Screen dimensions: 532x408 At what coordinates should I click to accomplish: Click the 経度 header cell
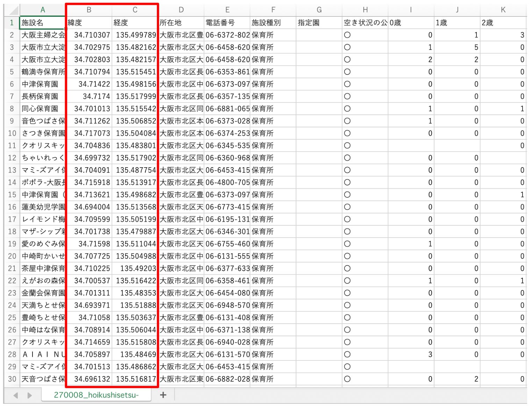[x=135, y=23]
